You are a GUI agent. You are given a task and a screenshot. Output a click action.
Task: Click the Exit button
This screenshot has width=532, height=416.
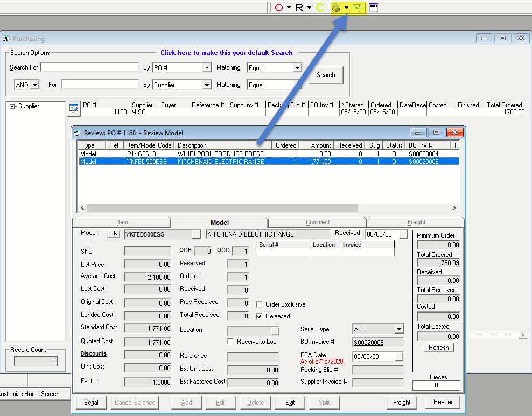pyautogui.click(x=290, y=403)
